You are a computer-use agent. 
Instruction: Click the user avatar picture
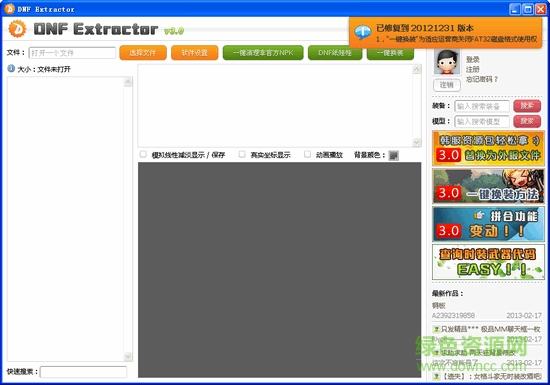[447, 62]
